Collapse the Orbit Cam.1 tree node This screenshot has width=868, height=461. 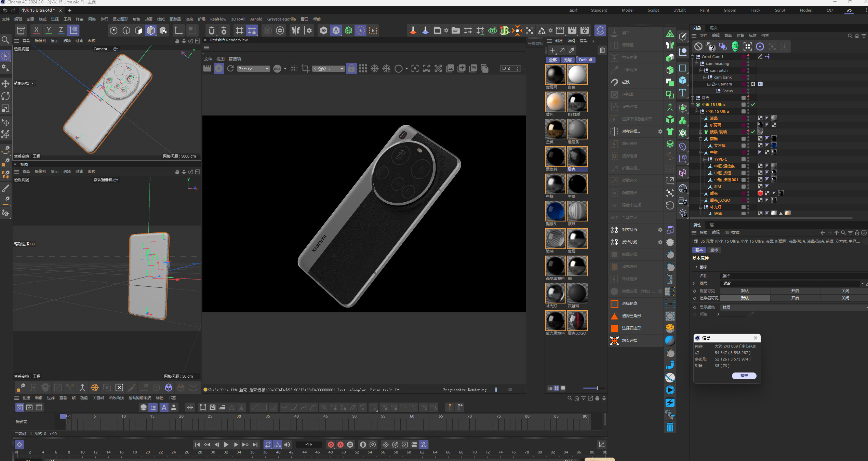pyautogui.click(x=693, y=57)
